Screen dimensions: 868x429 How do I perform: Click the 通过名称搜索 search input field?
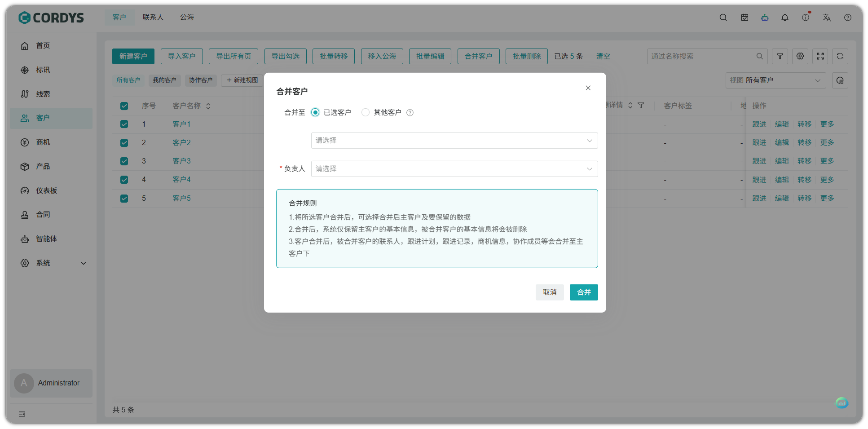point(701,56)
